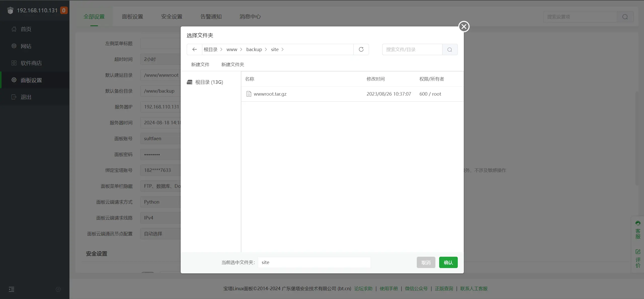Click the back arrow in file picker
The height and width of the screenshot is (299, 644).
(x=194, y=49)
